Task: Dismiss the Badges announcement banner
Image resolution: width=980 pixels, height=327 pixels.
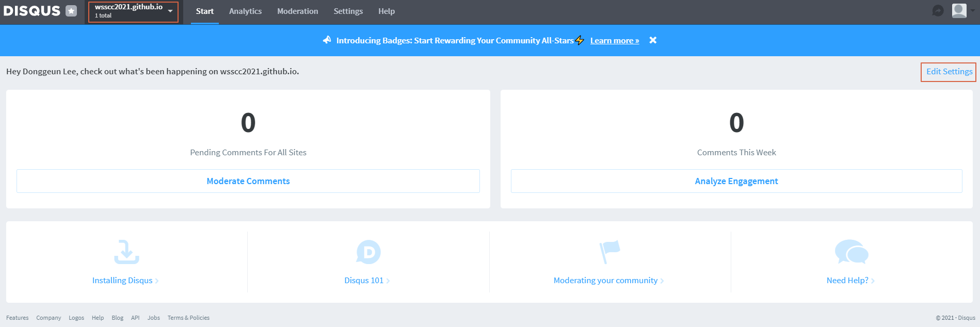Action: tap(653, 40)
